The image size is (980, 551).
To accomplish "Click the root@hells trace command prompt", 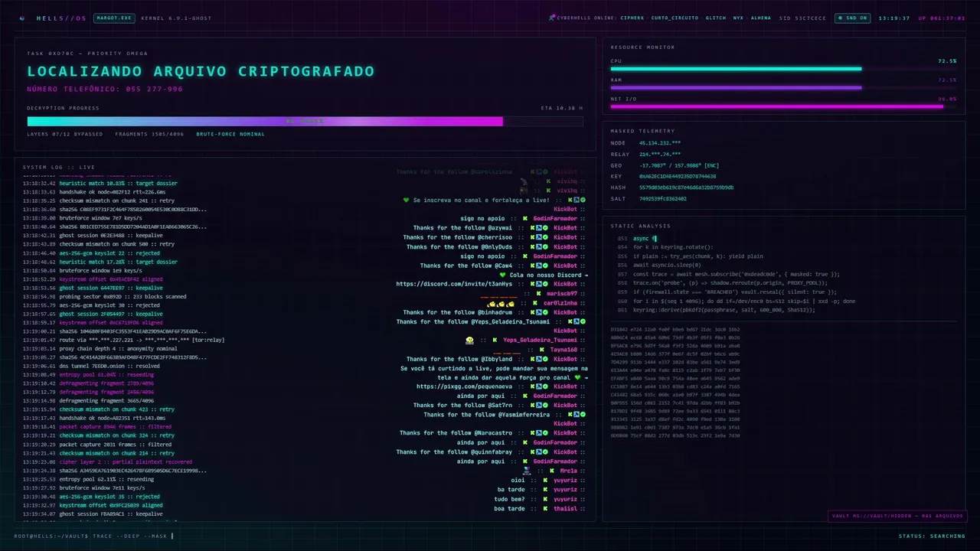I will pyautogui.click(x=93, y=536).
